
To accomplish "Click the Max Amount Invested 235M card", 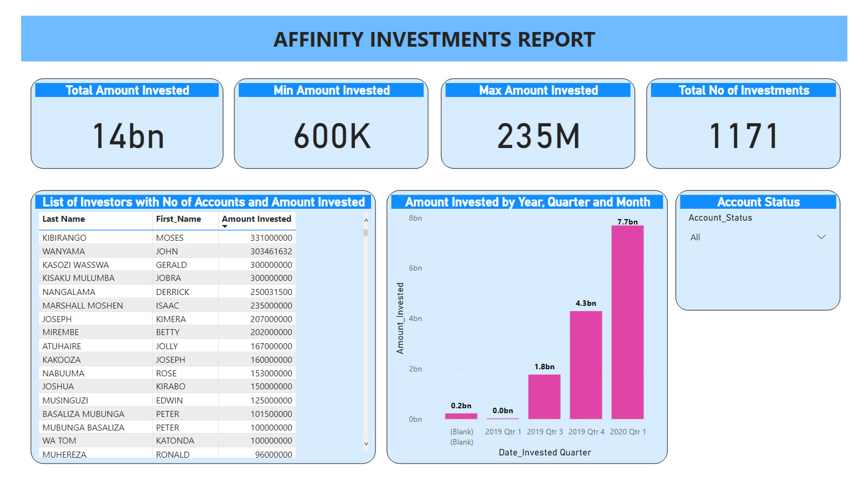I will tap(538, 136).
